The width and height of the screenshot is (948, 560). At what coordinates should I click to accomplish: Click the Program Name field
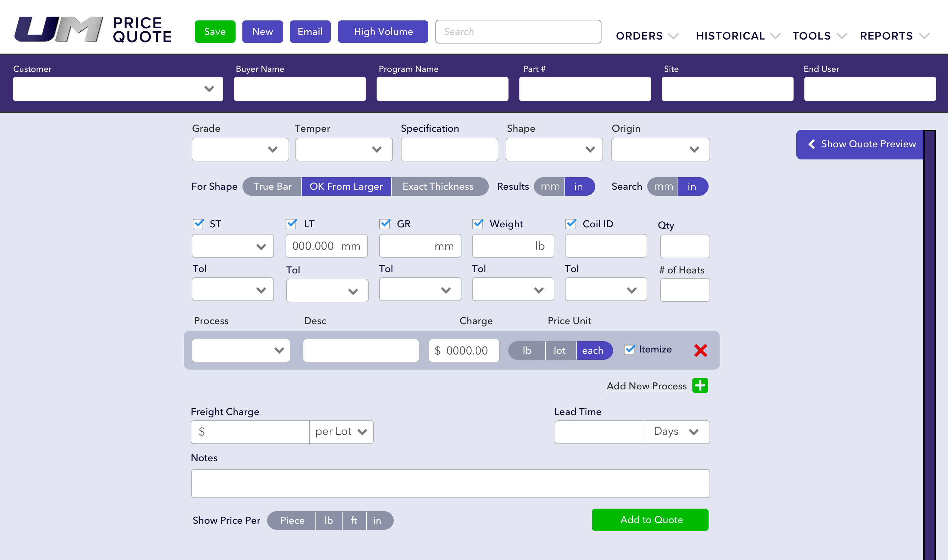(x=442, y=89)
